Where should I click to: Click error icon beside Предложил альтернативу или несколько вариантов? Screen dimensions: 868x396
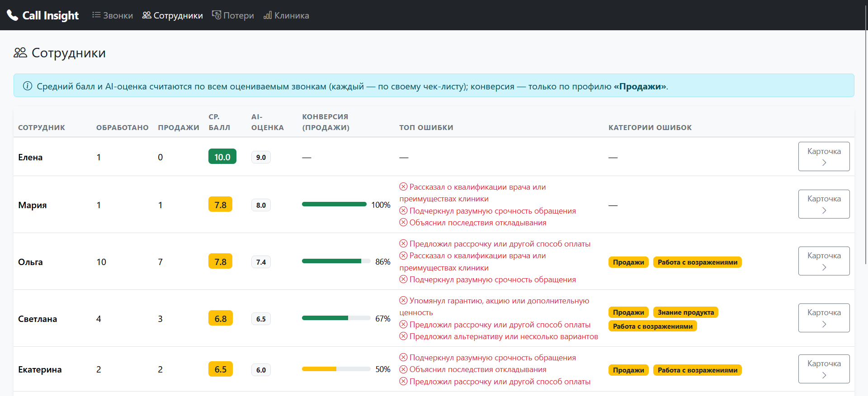(x=403, y=336)
